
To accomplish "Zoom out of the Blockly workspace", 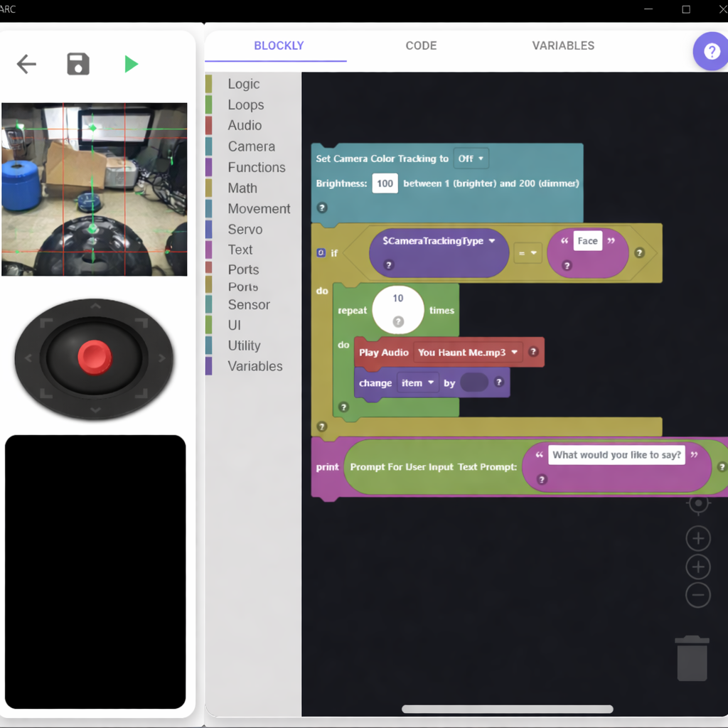I will click(x=698, y=595).
